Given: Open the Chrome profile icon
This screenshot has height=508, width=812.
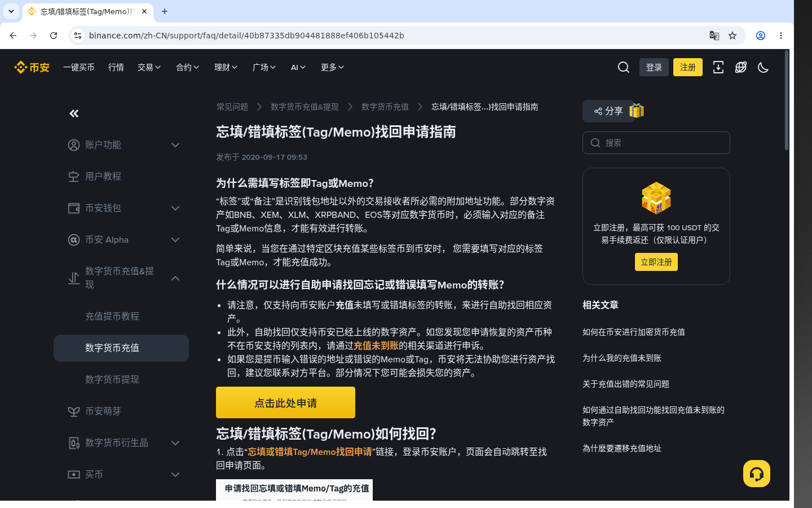Looking at the screenshot, I should 761,36.
